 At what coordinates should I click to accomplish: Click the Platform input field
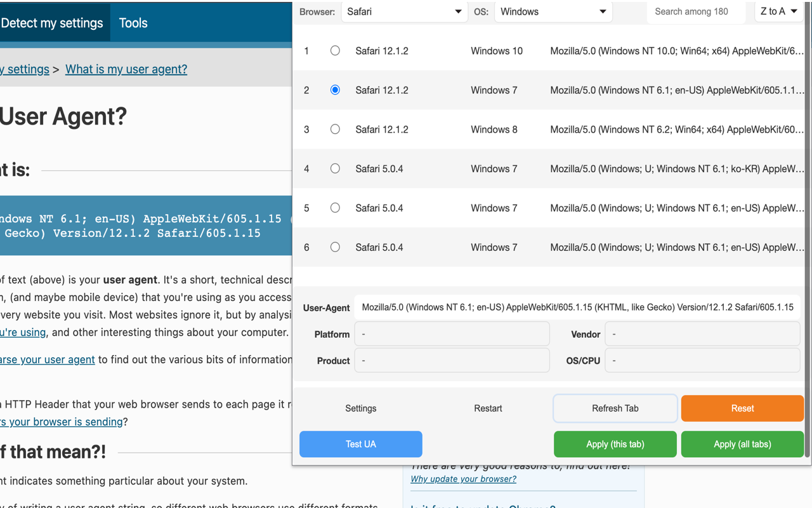coord(452,333)
